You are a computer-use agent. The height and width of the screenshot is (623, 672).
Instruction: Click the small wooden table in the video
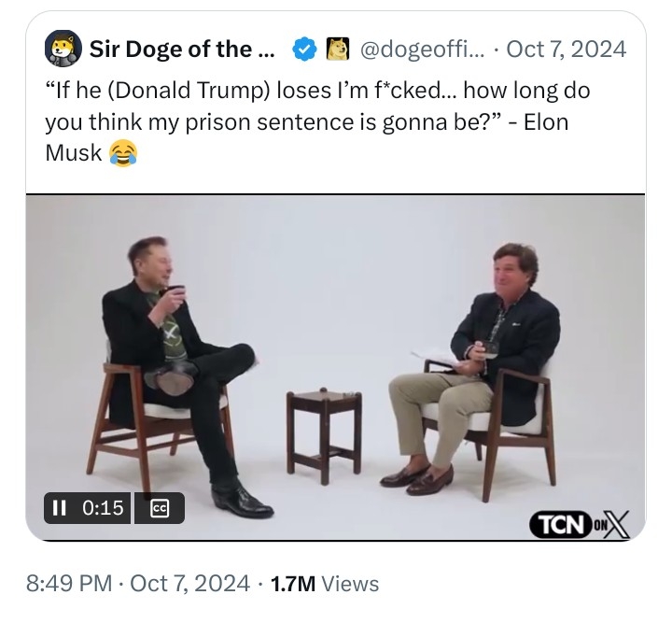tap(325, 434)
